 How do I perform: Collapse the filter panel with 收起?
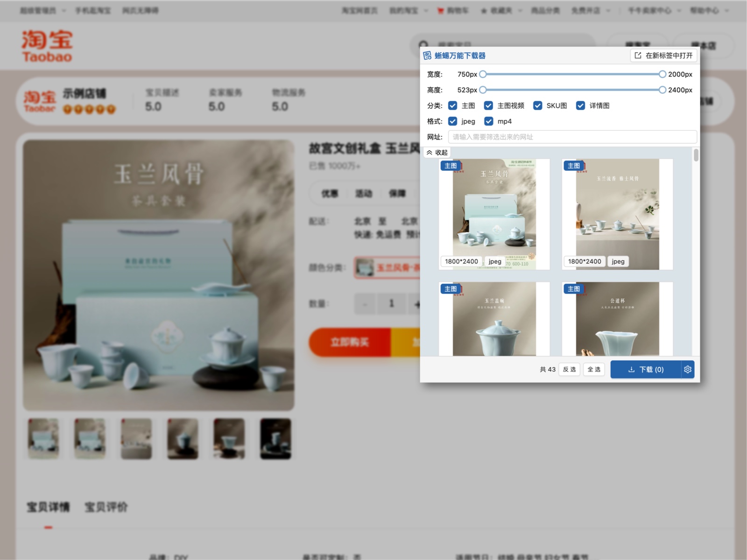(x=437, y=153)
